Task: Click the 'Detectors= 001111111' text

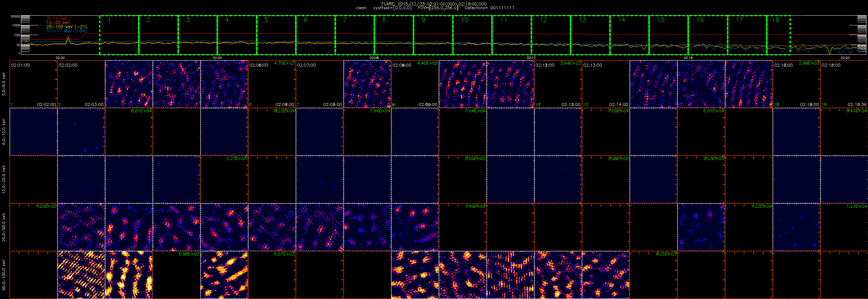Action: pos(489,8)
